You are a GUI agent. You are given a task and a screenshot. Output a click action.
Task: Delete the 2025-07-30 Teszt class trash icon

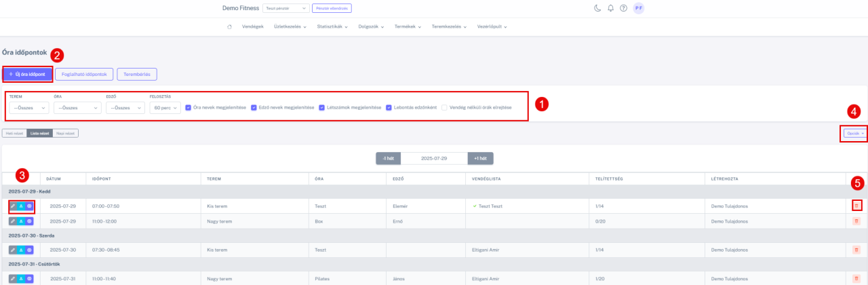pyautogui.click(x=856, y=250)
